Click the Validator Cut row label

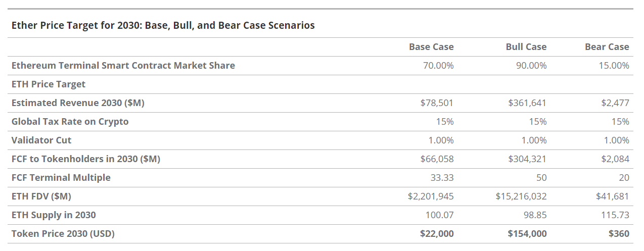41,140
